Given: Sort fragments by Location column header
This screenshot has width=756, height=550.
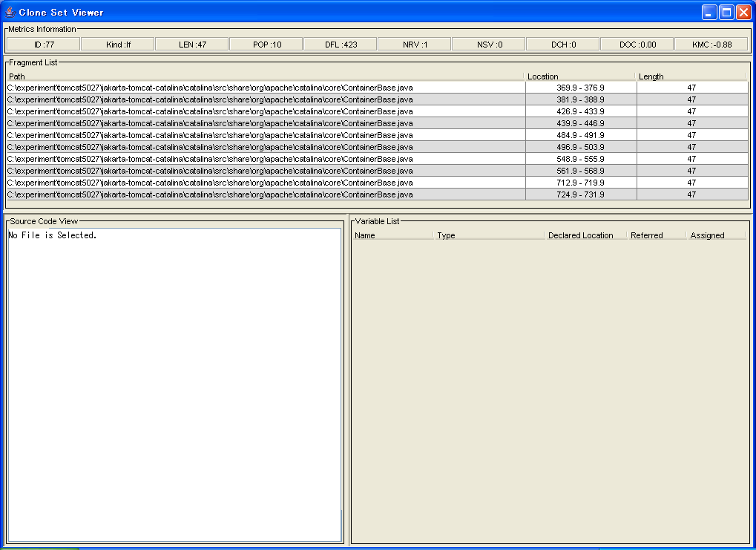Looking at the screenshot, I should (580, 76).
